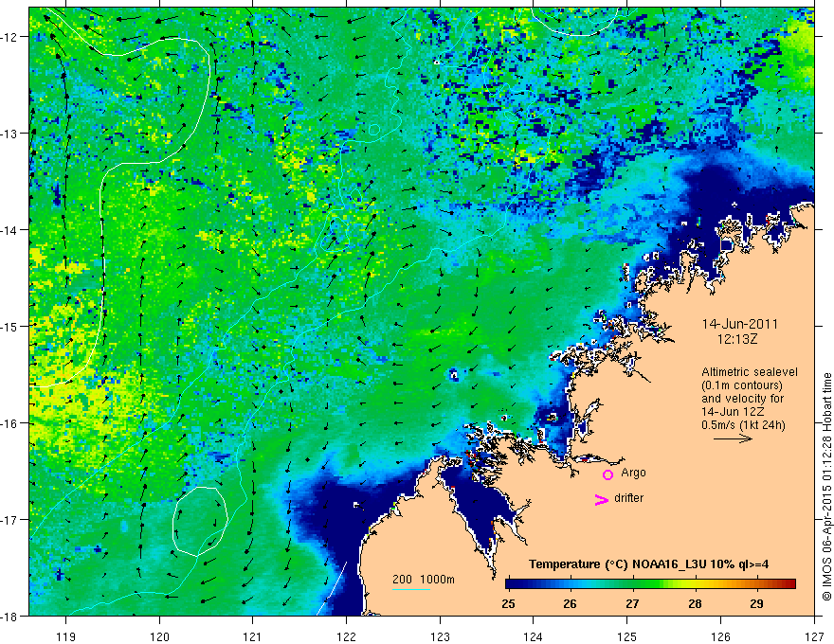Click the latitude axis label '-18'
This screenshot has height=644, width=834.
pyautogui.click(x=10, y=616)
